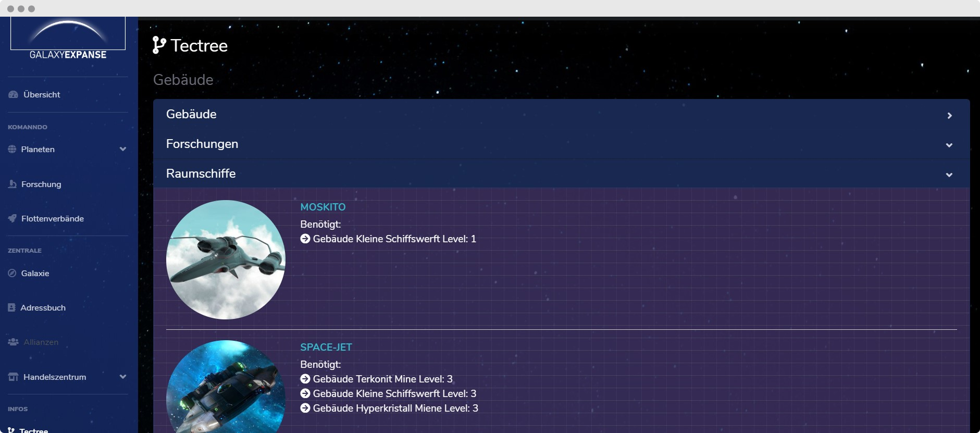
Task: Click the Allianzen users icon
Action: 13,342
